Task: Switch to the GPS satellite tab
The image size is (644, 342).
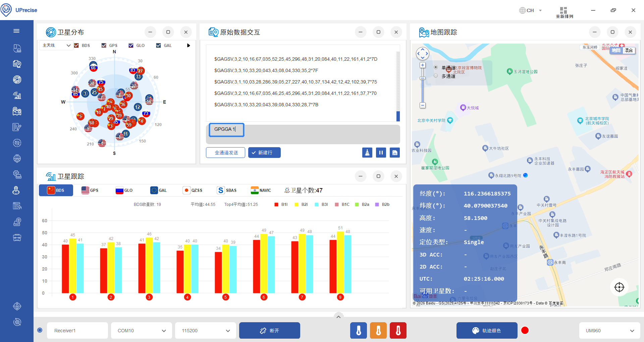Action: 90,190
